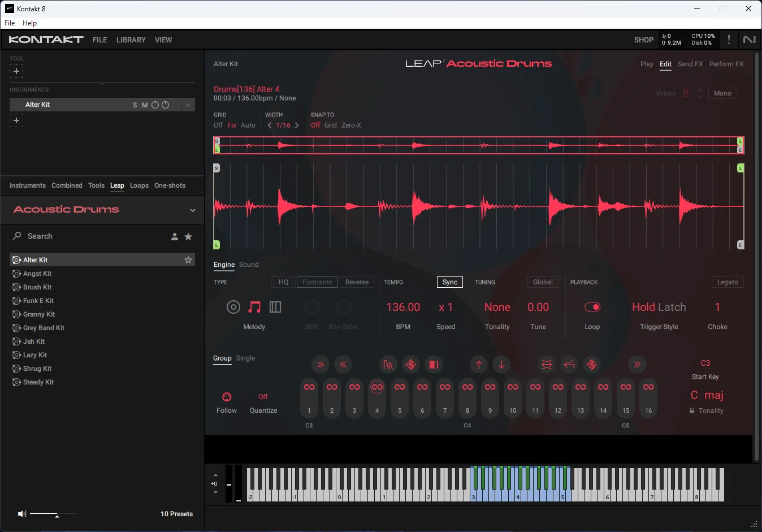Click the search magnifier icon
The width and height of the screenshot is (762, 532).
[x=18, y=236]
